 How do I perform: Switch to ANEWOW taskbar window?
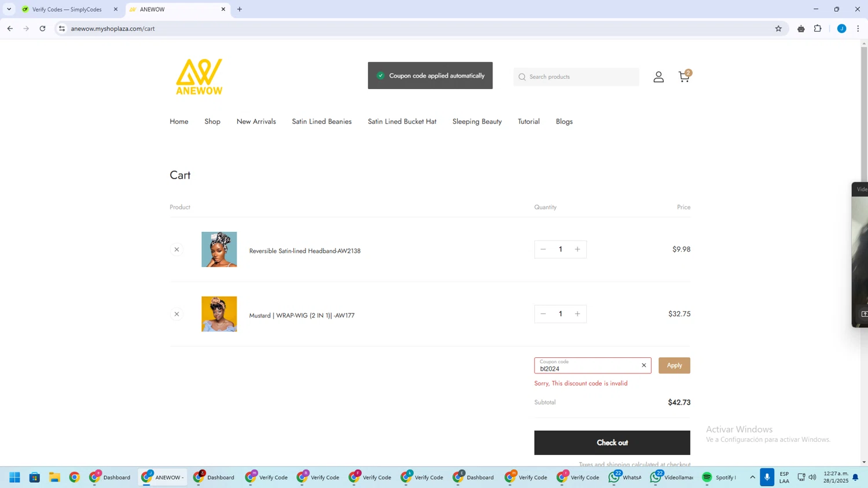(x=163, y=477)
